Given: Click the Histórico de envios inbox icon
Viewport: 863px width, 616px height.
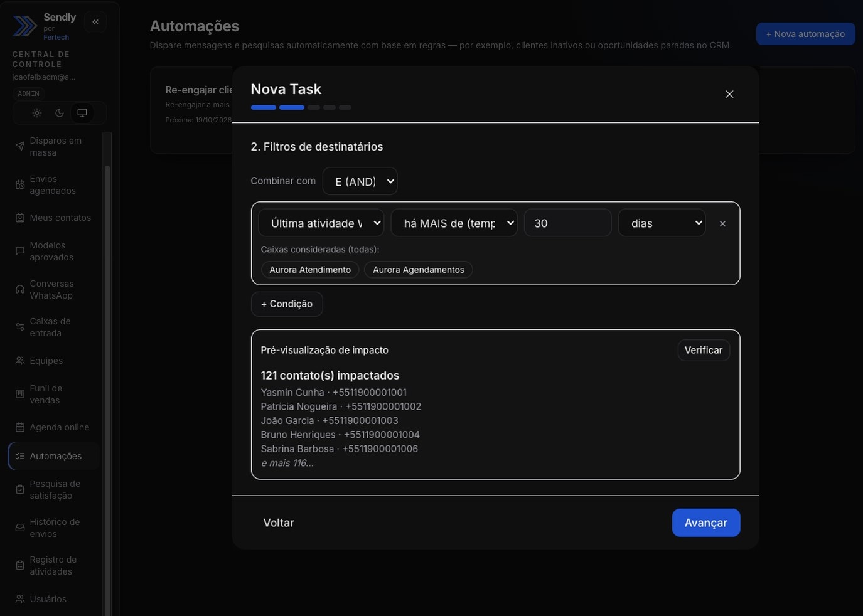Looking at the screenshot, I should point(20,528).
